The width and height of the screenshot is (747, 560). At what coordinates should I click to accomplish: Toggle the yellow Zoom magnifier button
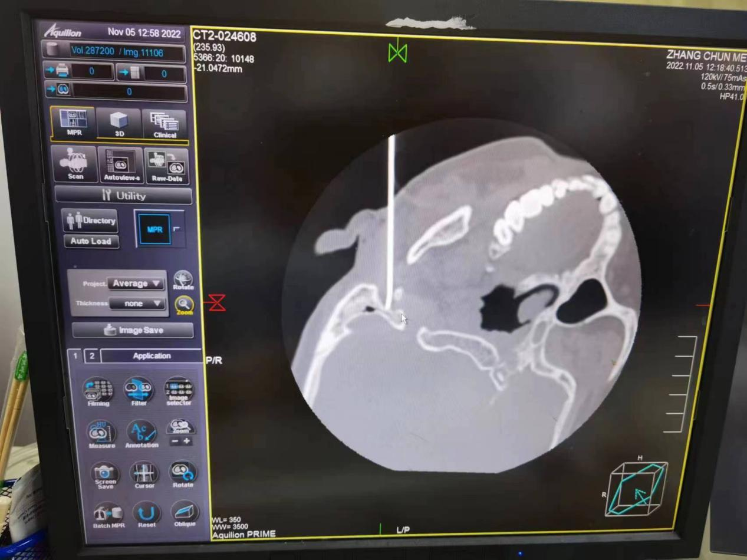[185, 304]
